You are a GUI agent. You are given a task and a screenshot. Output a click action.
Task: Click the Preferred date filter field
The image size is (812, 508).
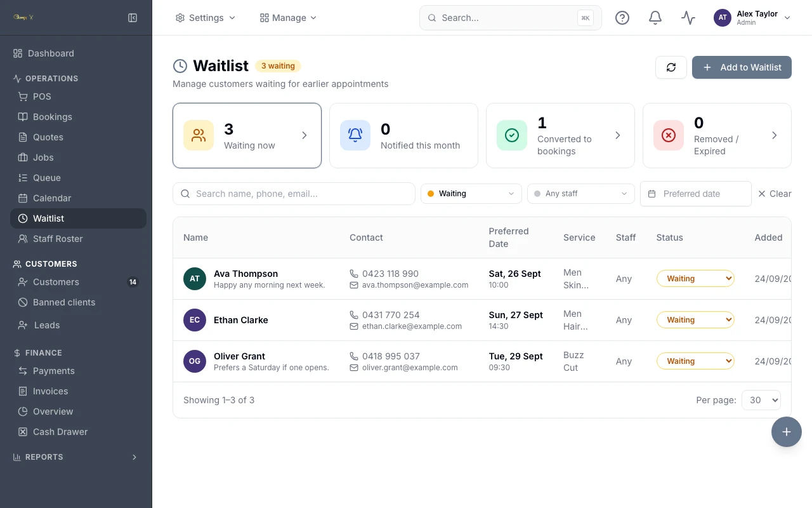(696, 194)
